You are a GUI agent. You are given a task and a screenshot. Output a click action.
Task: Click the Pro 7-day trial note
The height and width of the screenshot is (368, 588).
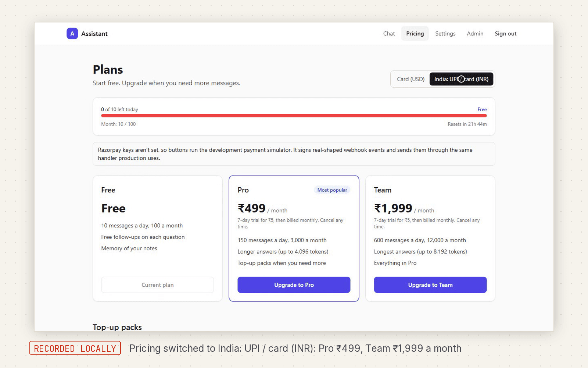pyautogui.click(x=290, y=223)
